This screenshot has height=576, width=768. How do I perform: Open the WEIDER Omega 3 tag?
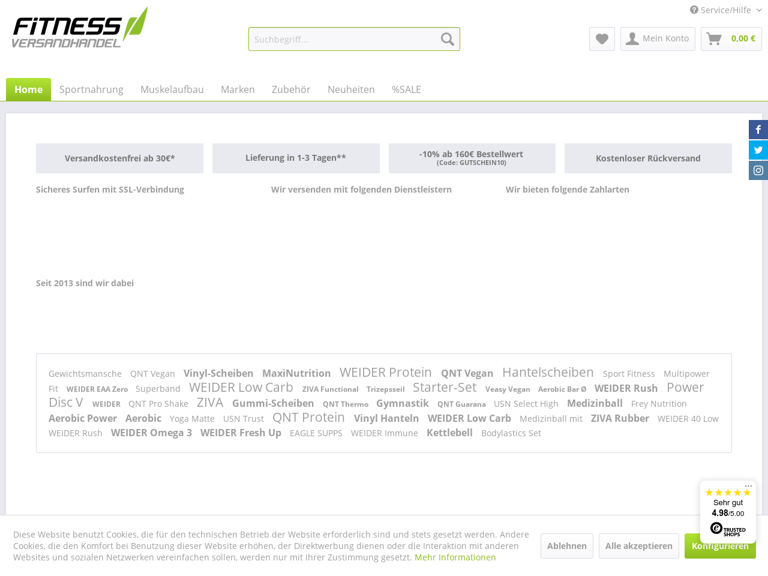coord(151,433)
